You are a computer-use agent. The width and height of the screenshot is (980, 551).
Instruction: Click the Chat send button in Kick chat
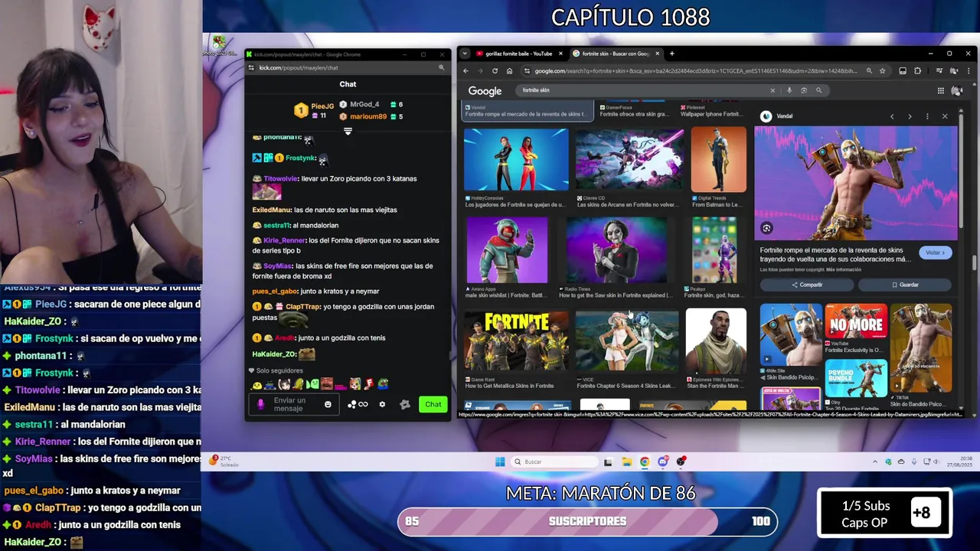click(433, 404)
